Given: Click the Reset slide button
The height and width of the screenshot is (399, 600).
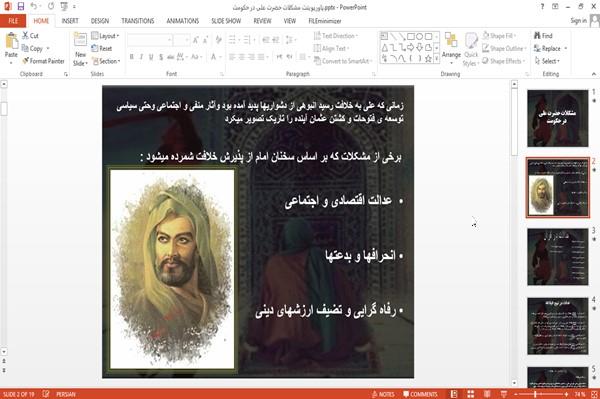Looking at the screenshot, I should click(x=102, y=48).
